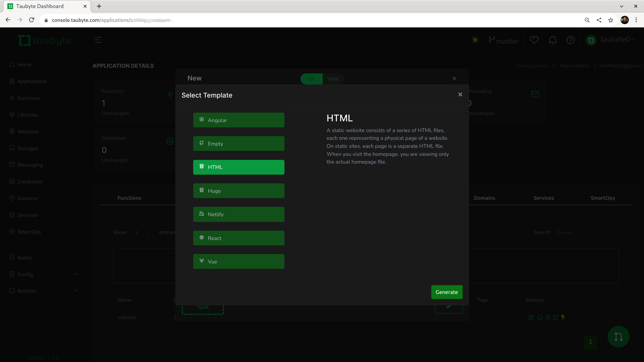Image resolution: width=644 pixels, height=362 pixels.
Task: Pick the Netlify template
Action: point(238,214)
